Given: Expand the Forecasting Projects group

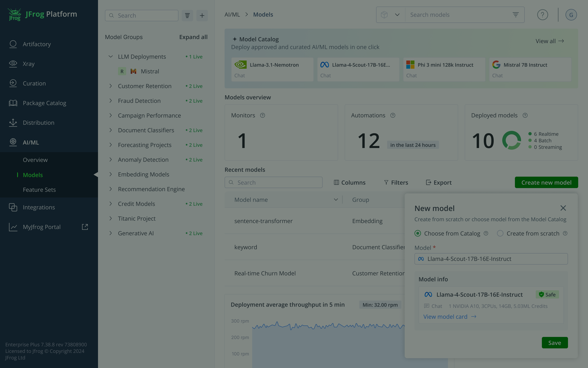Looking at the screenshot, I should coord(110,145).
